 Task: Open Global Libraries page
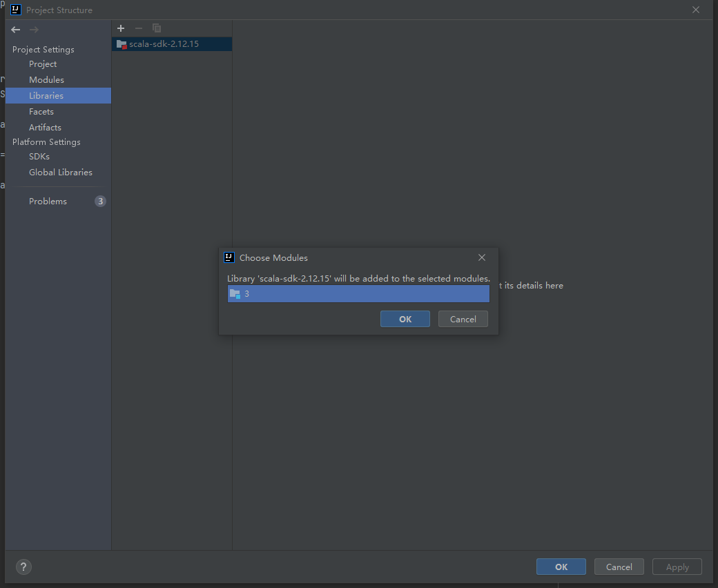click(x=61, y=173)
